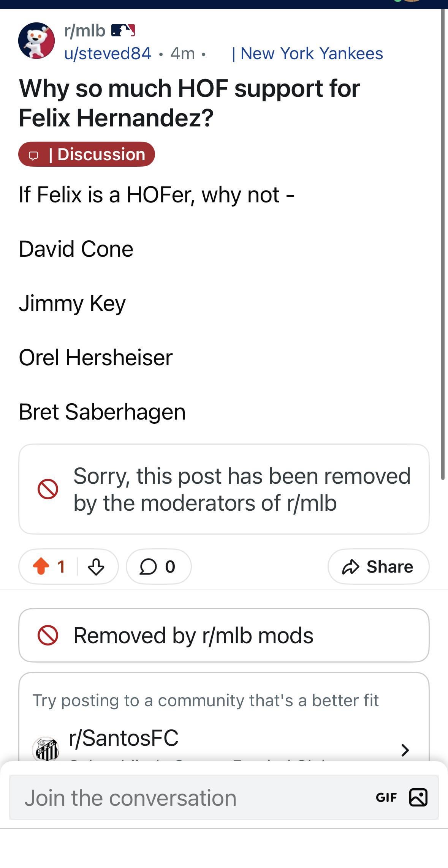Open the GIF picker in comment box
This screenshot has height=868, width=448.
click(386, 797)
